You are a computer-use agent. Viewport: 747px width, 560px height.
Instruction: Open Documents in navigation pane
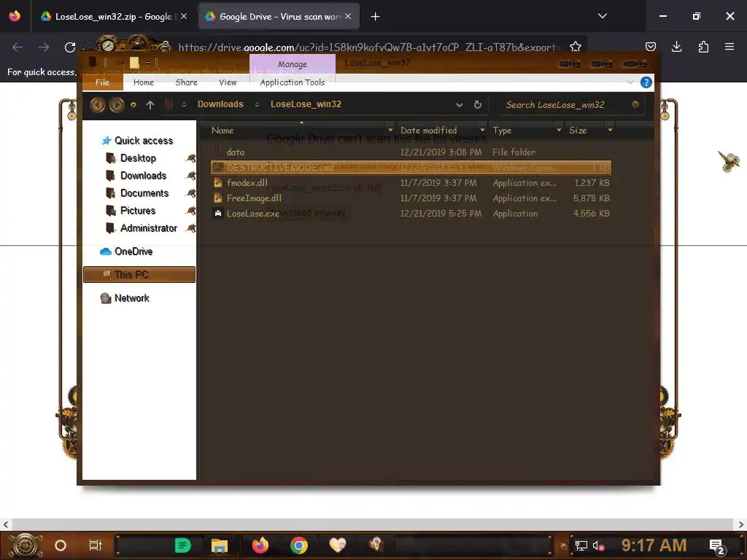pyautogui.click(x=144, y=193)
